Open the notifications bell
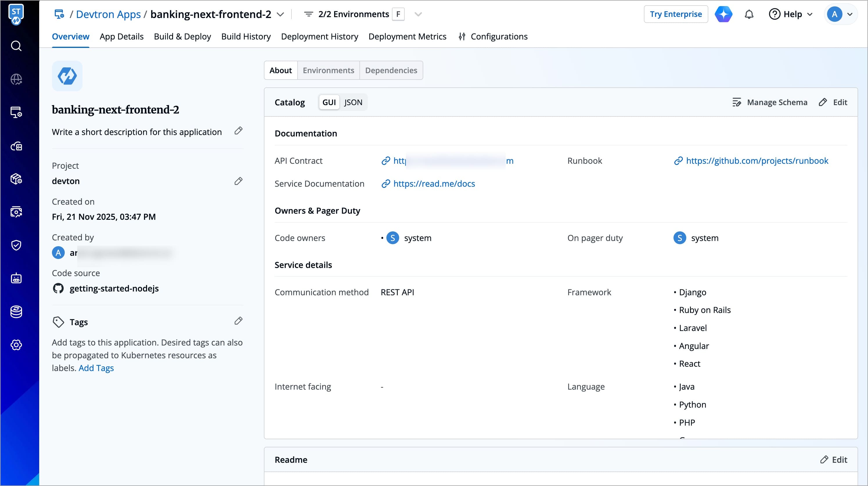 click(x=749, y=14)
